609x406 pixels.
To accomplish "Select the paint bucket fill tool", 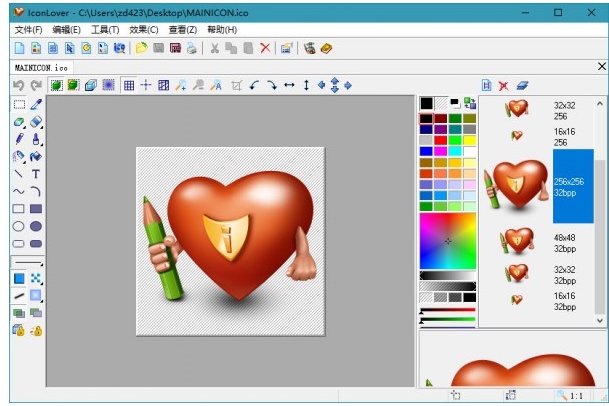I will pos(35,157).
